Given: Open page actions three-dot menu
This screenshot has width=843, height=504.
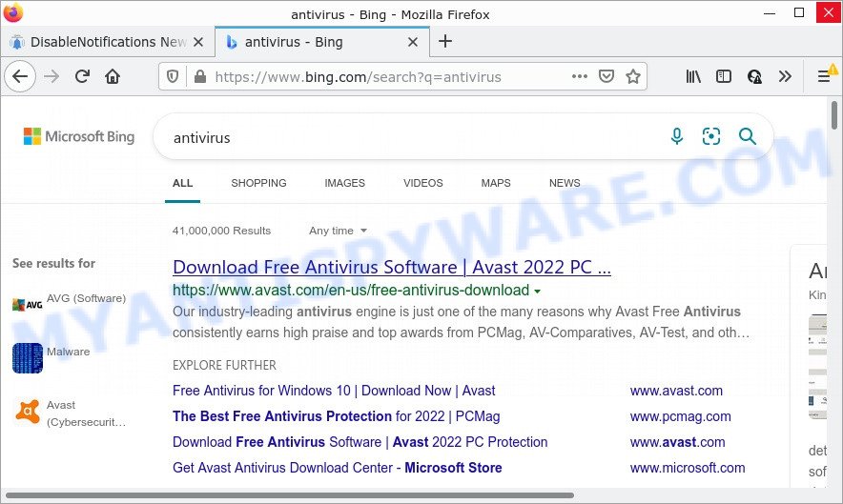Looking at the screenshot, I should pyautogui.click(x=580, y=77).
